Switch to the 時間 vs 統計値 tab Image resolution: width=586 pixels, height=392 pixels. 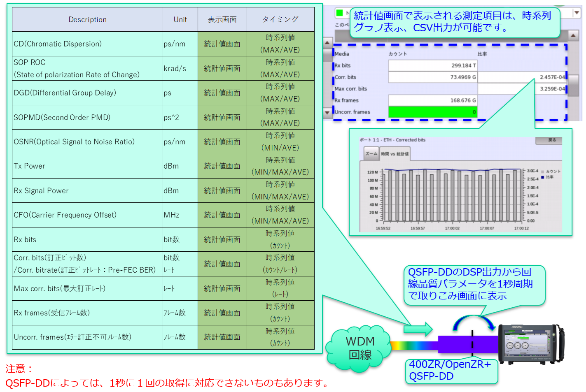click(395, 154)
